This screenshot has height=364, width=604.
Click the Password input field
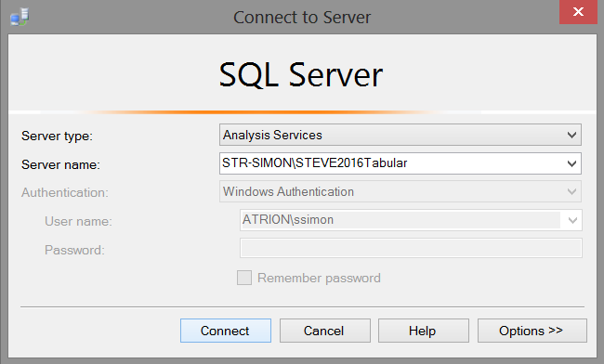(x=411, y=248)
